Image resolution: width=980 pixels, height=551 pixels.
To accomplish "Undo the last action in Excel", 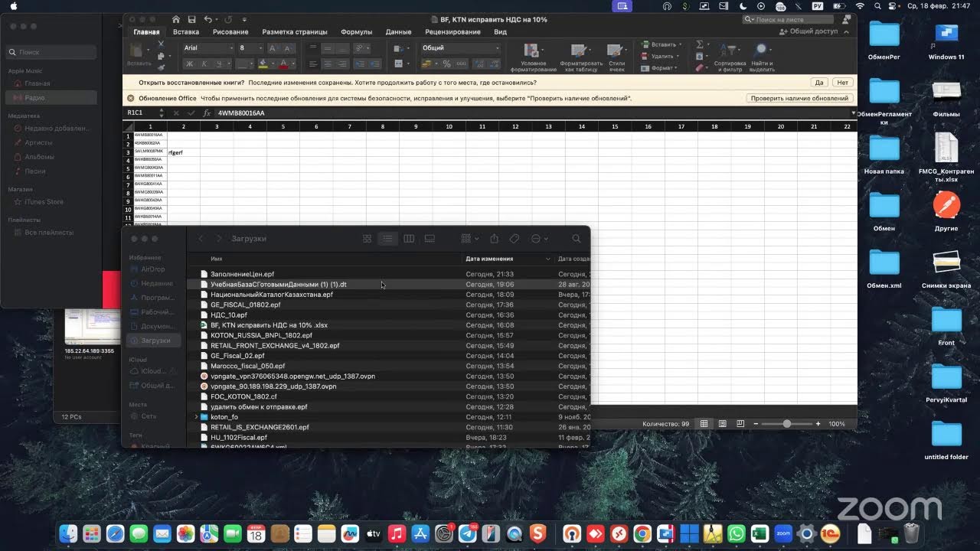I will pyautogui.click(x=207, y=19).
